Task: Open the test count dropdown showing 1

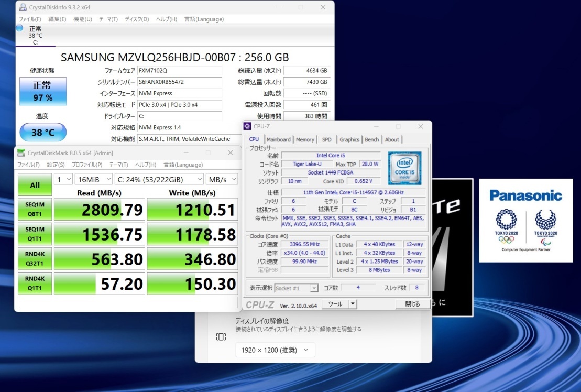Action: click(x=63, y=179)
